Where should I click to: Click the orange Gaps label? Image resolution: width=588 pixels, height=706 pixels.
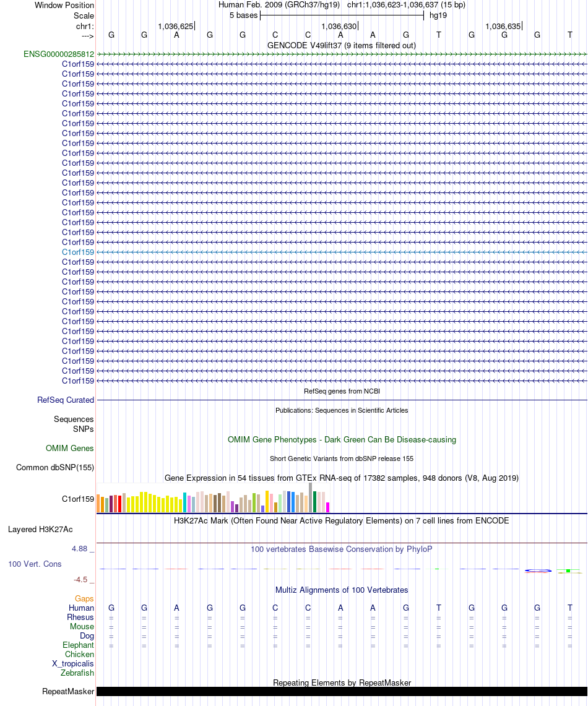[x=84, y=598]
